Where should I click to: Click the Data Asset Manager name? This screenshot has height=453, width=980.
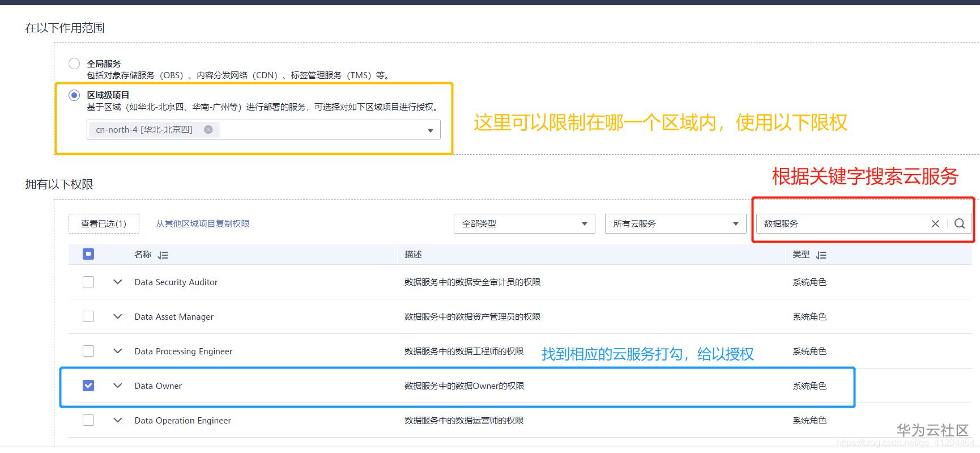pyautogui.click(x=174, y=316)
